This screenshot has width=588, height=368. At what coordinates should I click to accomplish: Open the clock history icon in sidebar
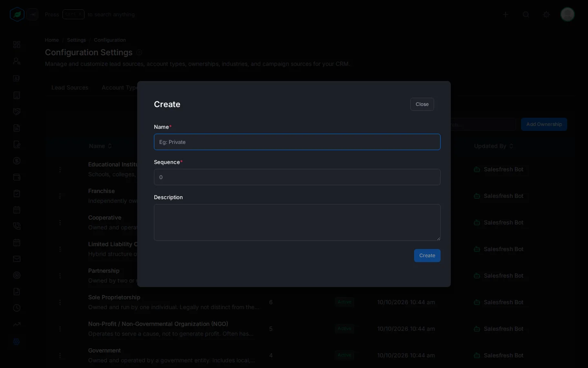[x=17, y=308]
